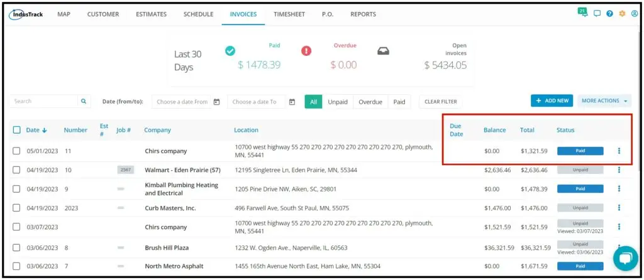Click the IndusTrack logo
Screen dimensions: 644x280
coord(26,14)
